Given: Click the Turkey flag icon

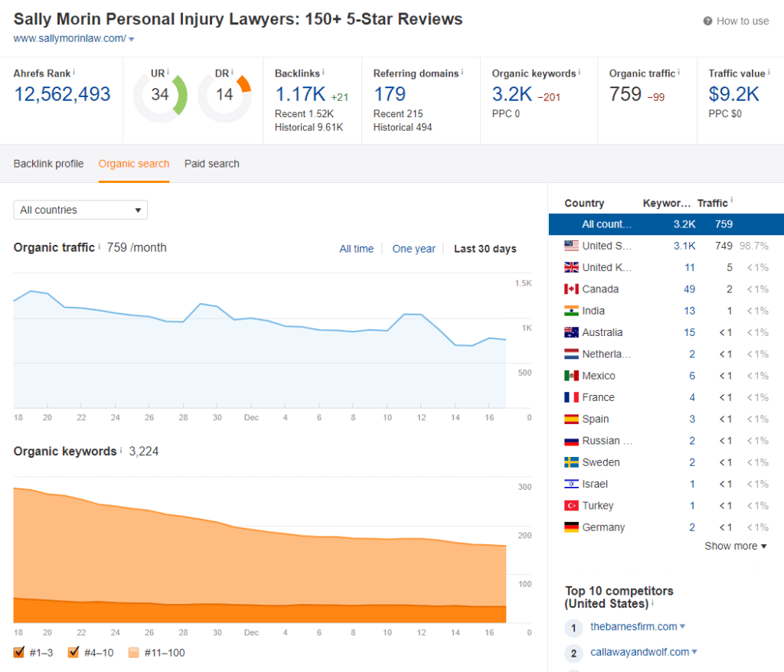Looking at the screenshot, I should (x=571, y=505).
